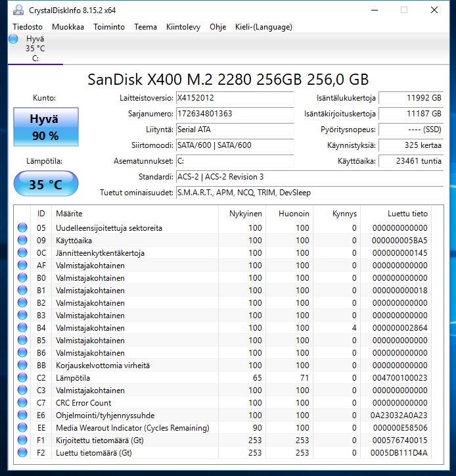Click the Laitteistoversio field X4152012
Image resolution: width=456 pixels, height=476 pixels.
click(235, 98)
